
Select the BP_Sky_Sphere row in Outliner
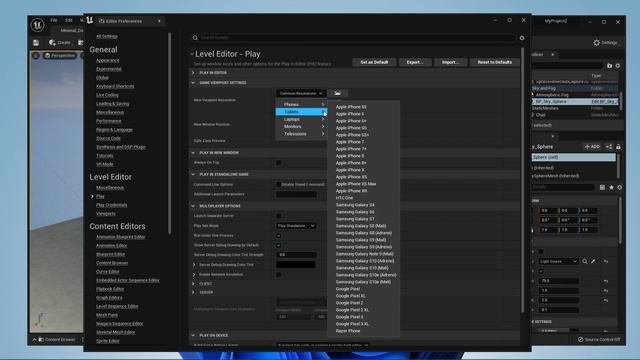(x=574, y=102)
